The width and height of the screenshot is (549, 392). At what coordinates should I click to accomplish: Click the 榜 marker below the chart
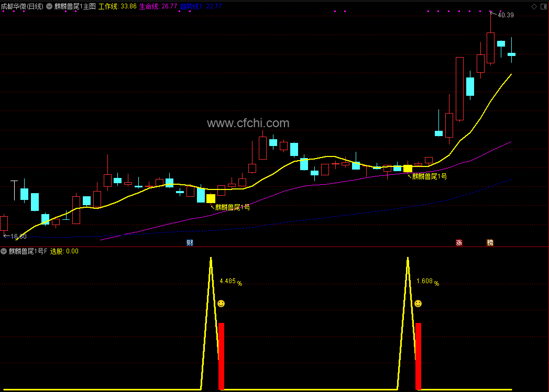pos(490,243)
